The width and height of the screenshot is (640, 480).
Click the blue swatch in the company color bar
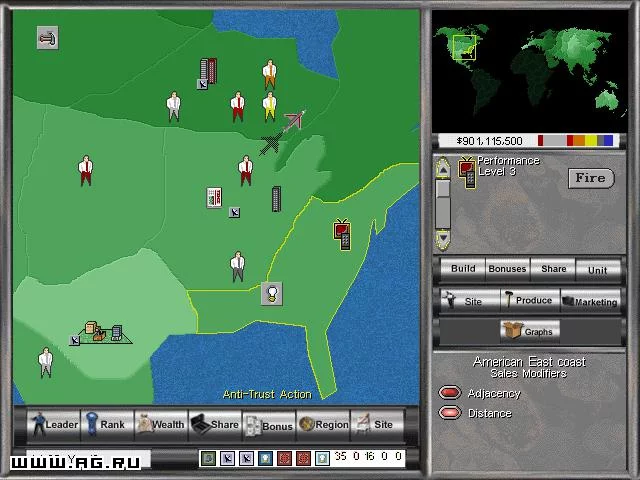tap(609, 141)
